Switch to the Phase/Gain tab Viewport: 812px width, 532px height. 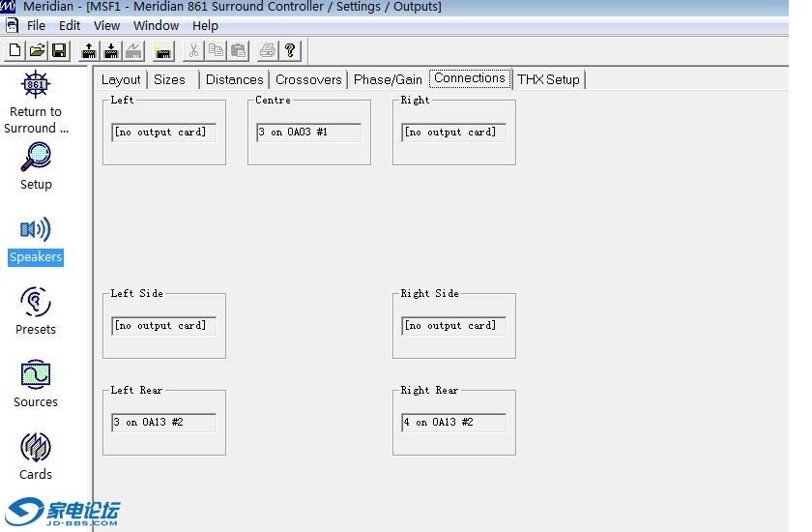(388, 79)
